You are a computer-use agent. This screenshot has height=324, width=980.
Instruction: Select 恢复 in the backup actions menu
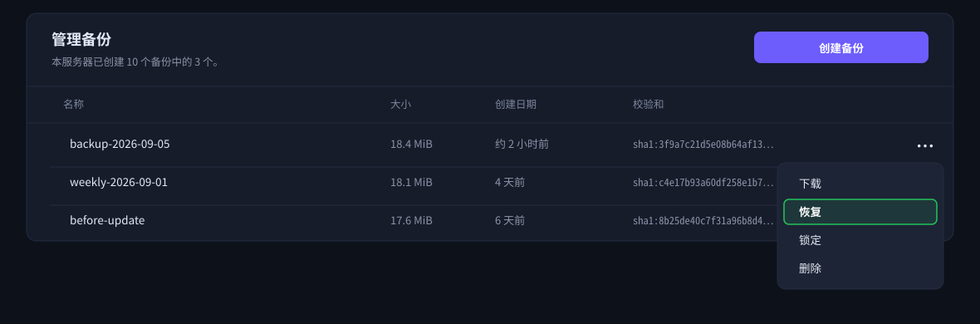tap(860, 212)
